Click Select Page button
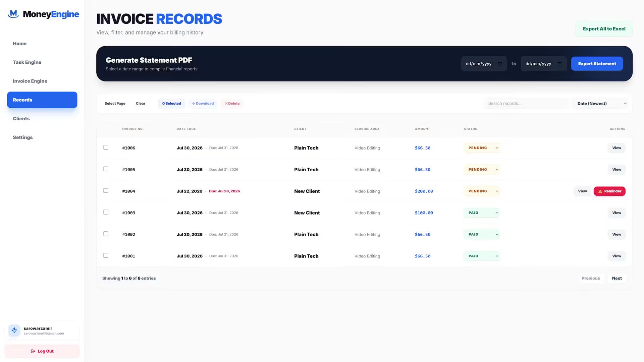 115,104
